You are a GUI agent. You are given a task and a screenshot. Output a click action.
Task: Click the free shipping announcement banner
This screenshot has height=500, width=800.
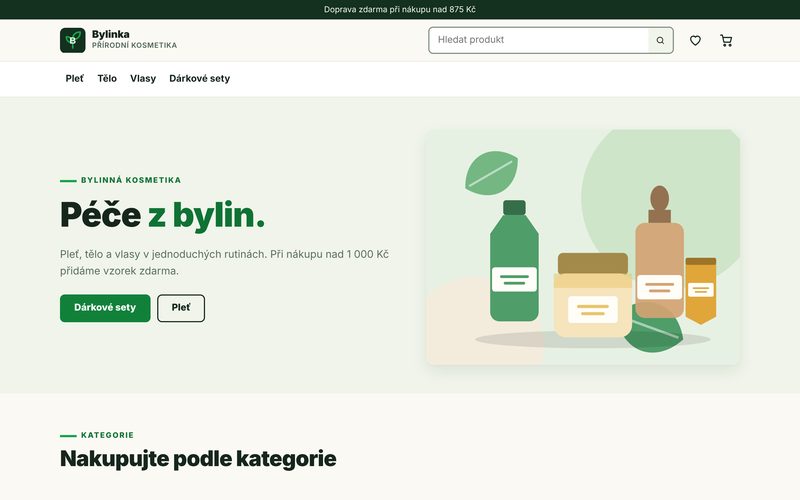[x=400, y=9]
